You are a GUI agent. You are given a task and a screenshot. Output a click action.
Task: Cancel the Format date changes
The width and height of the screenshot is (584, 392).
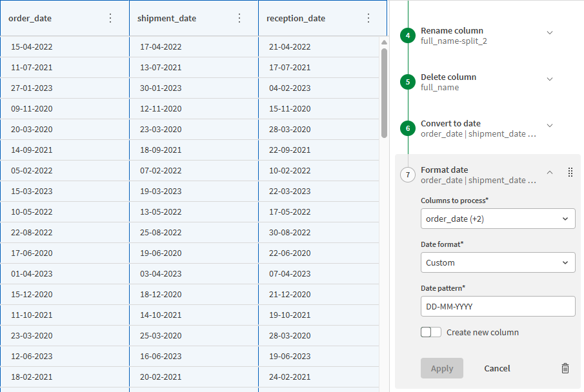pyautogui.click(x=497, y=368)
